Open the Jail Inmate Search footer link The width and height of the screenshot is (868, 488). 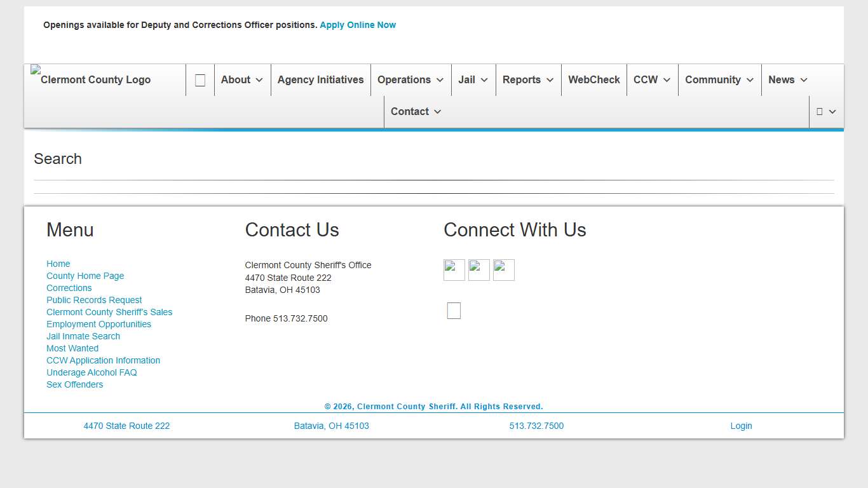[x=83, y=336]
